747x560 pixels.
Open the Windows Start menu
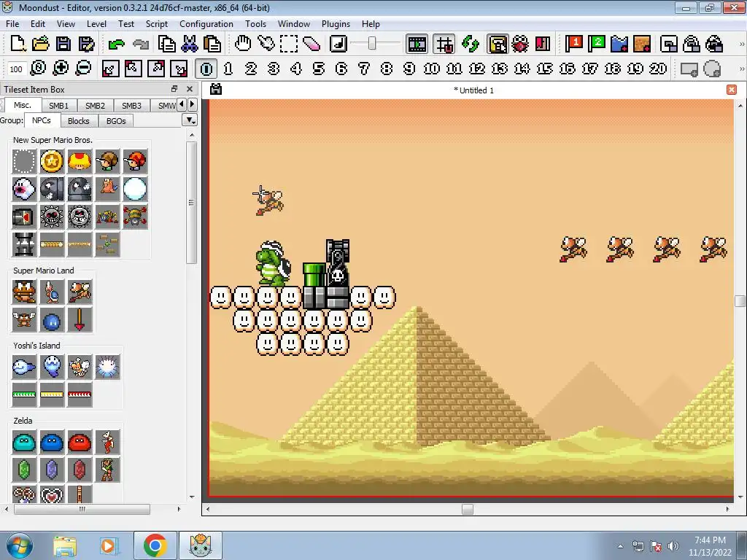pyautogui.click(x=19, y=545)
